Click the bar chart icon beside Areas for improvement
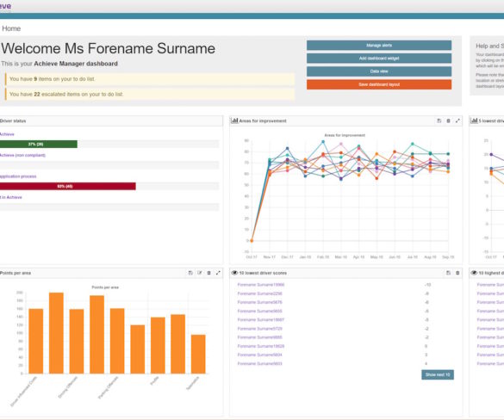 pos(235,120)
